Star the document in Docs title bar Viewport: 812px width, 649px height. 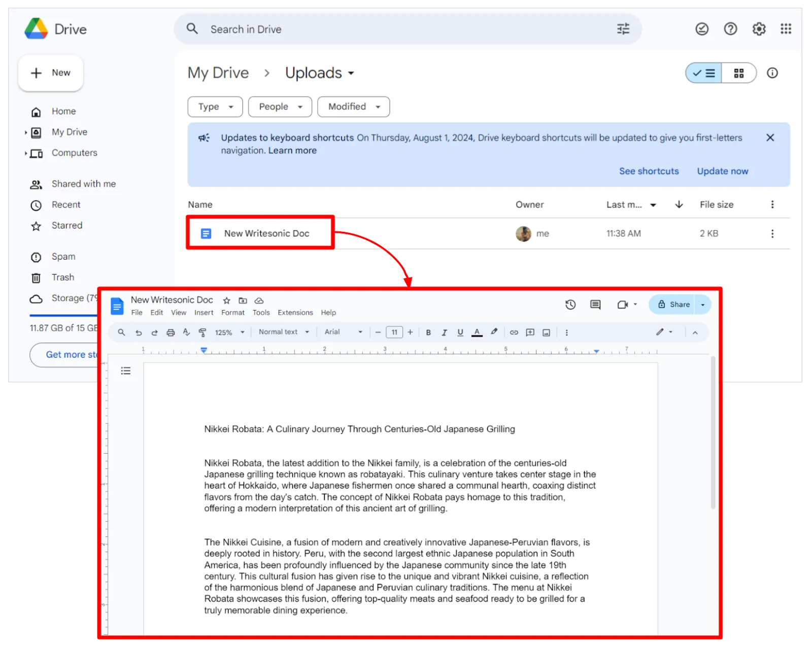(227, 300)
